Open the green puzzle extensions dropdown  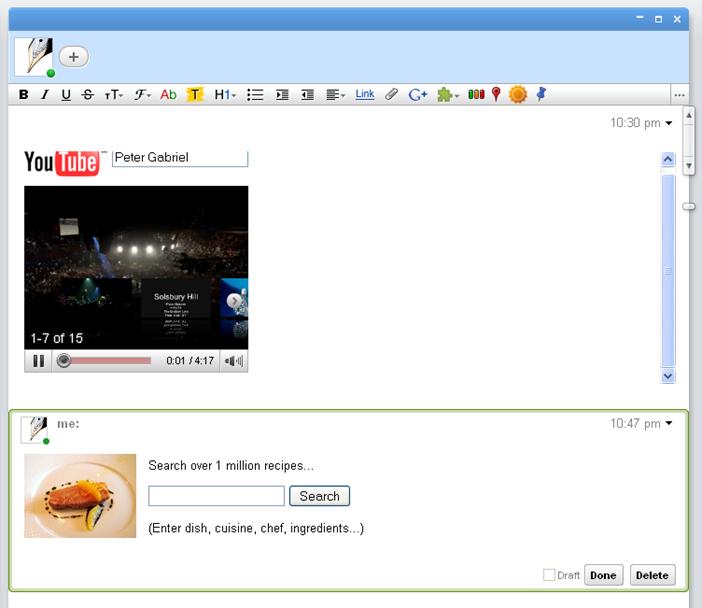[x=448, y=94]
